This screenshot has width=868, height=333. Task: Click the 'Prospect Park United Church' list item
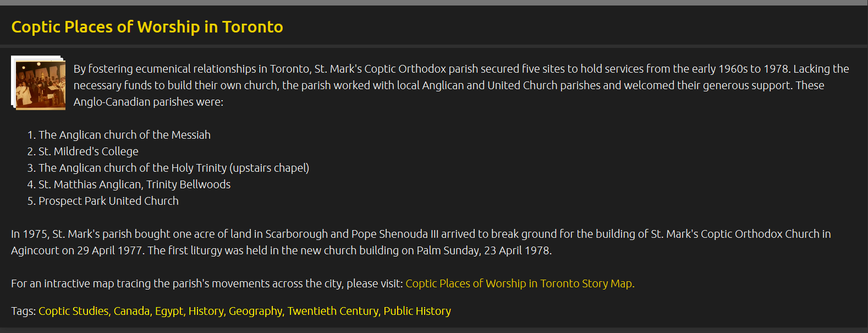tap(108, 201)
